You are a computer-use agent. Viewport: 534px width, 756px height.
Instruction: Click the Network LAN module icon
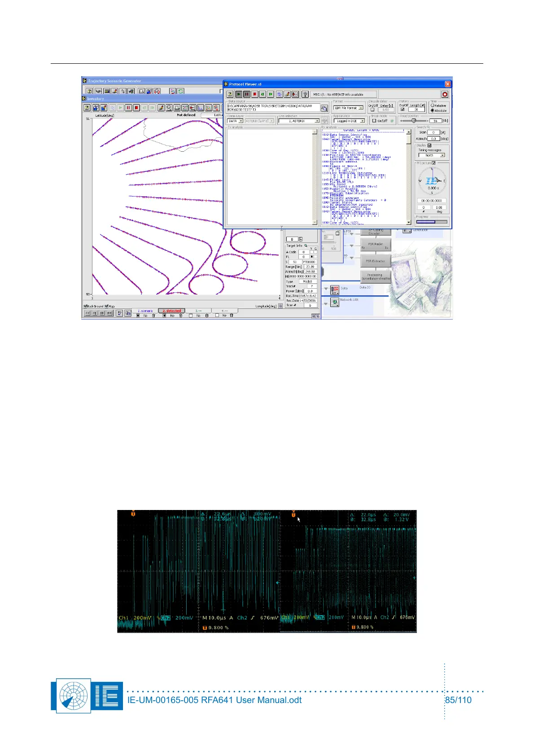[x=335, y=302]
